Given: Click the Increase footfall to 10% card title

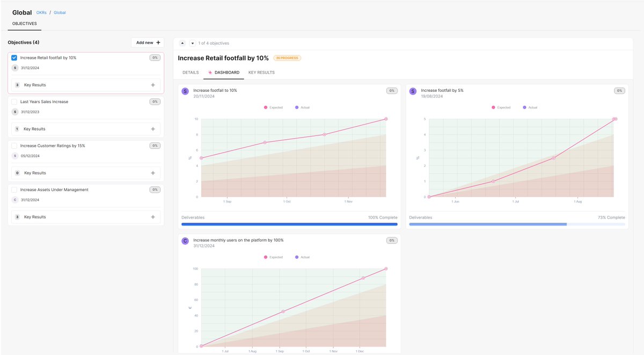Looking at the screenshot, I should pos(215,90).
